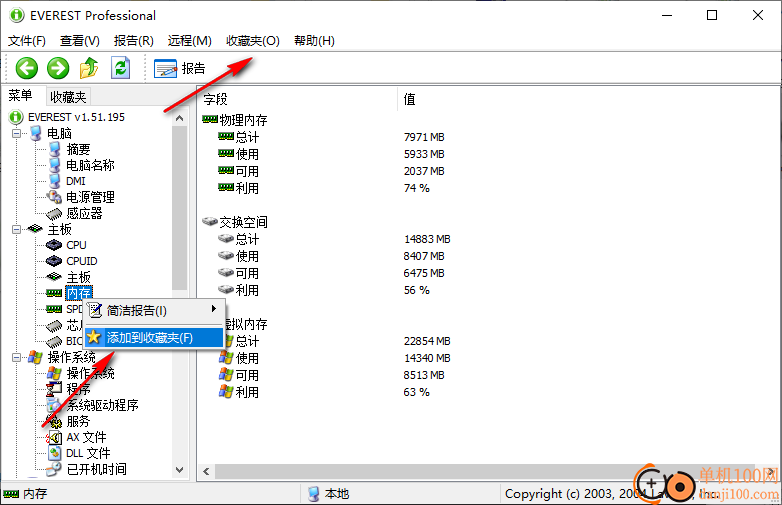Click the 交换空间 disk icon
782x505 pixels.
click(x=210, y=221)
